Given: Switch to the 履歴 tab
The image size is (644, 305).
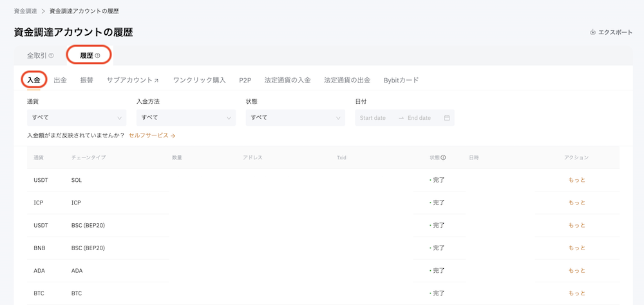Looking at the screenshot, I should [90, 55].
